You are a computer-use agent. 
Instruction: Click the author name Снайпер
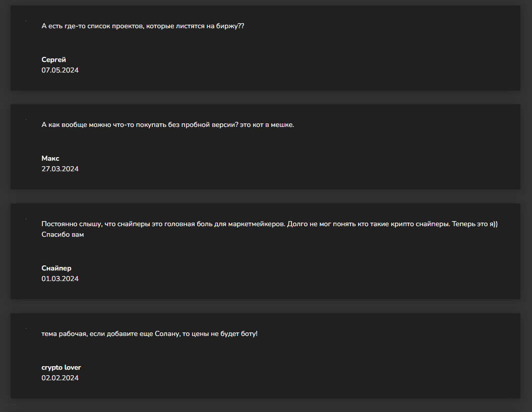coord(56,268)
